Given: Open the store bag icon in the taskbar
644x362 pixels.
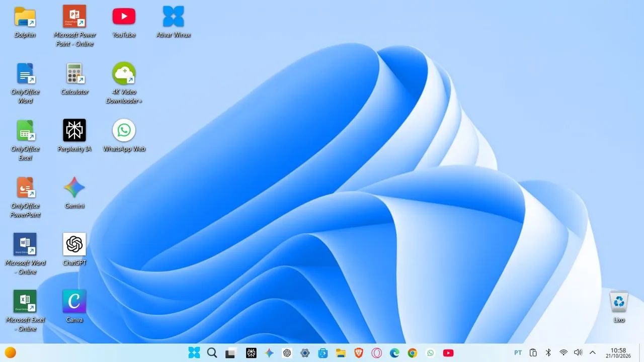Looking at the screenshot, I should (x=323, y=353).
